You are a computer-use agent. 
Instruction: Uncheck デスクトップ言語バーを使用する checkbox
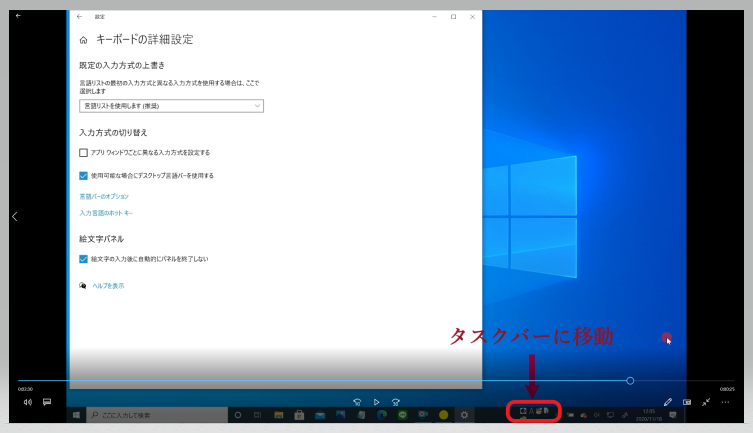point(84,175)
